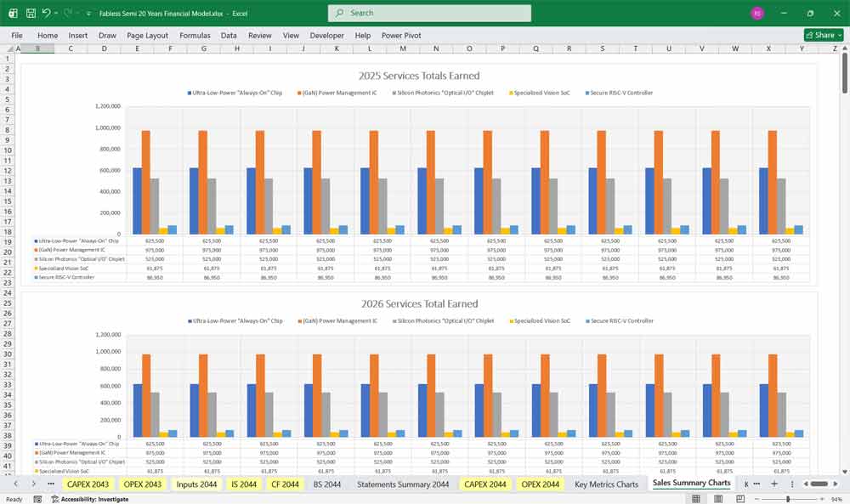Switch to Key Metrics Charts sheet
This screenshot has width=850, height=504.
[606, 484]
